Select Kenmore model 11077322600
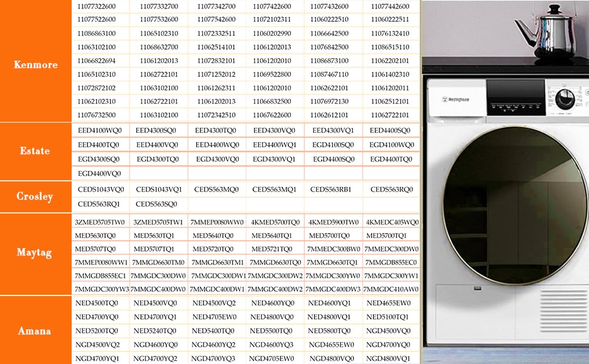The image size is (589, 364). pyautogui.click(x=97, y=7)
